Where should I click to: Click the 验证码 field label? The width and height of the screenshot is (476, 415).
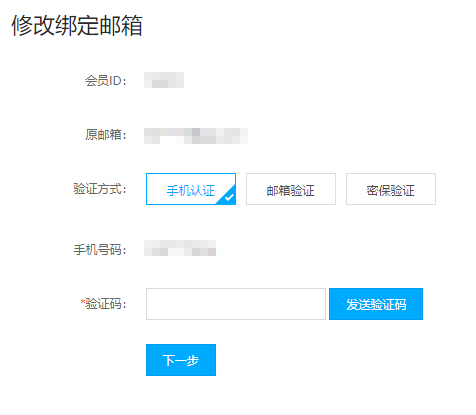coord(106,304)
